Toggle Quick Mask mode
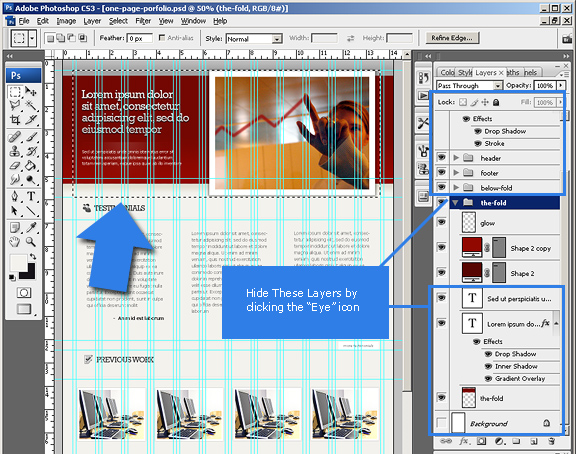This screenshot has height=454, width=576. [x=24, y=293]
